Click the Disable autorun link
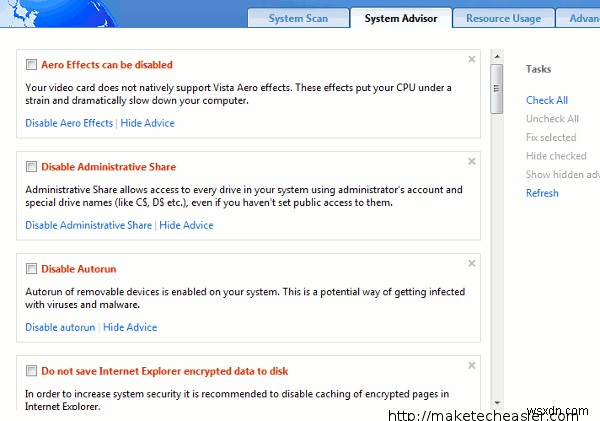 point(60,327)
